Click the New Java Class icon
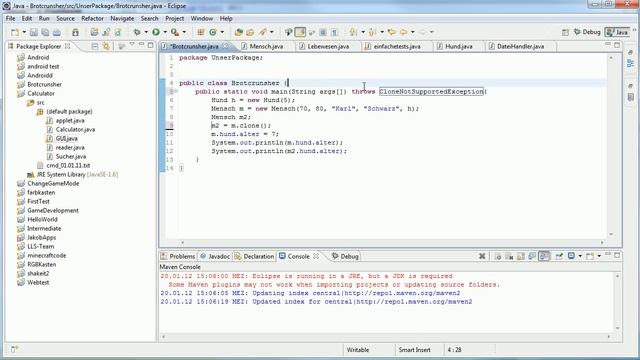640x360 pixels. [213, 32]
